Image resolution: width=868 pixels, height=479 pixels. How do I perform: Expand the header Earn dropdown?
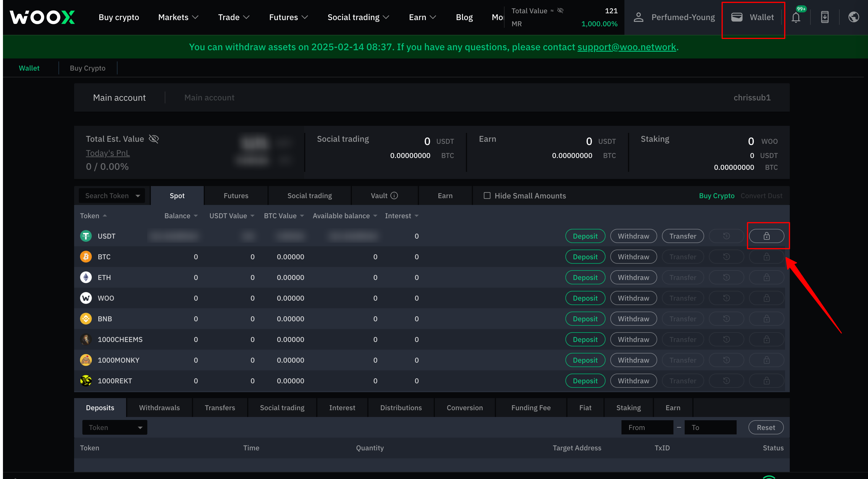point(422,17)
